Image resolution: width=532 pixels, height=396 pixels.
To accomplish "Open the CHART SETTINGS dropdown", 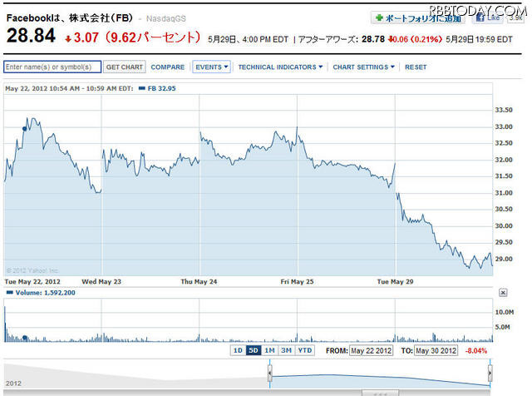I will 363,67.
